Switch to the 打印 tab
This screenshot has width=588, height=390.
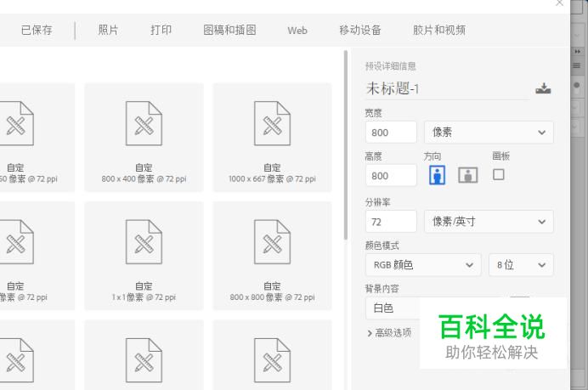click(x=161, y=30)
